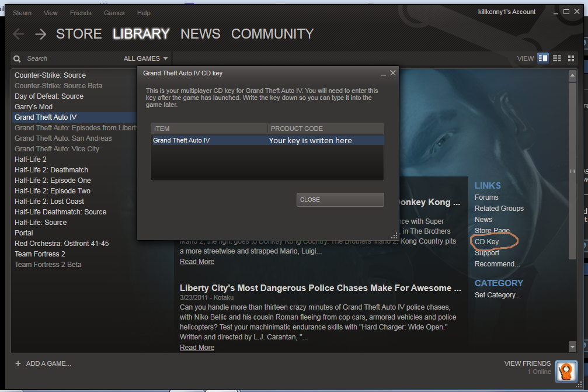Click the CLOSE button in dialog
This screenshot has height=392, width=588.
[340, 200]
